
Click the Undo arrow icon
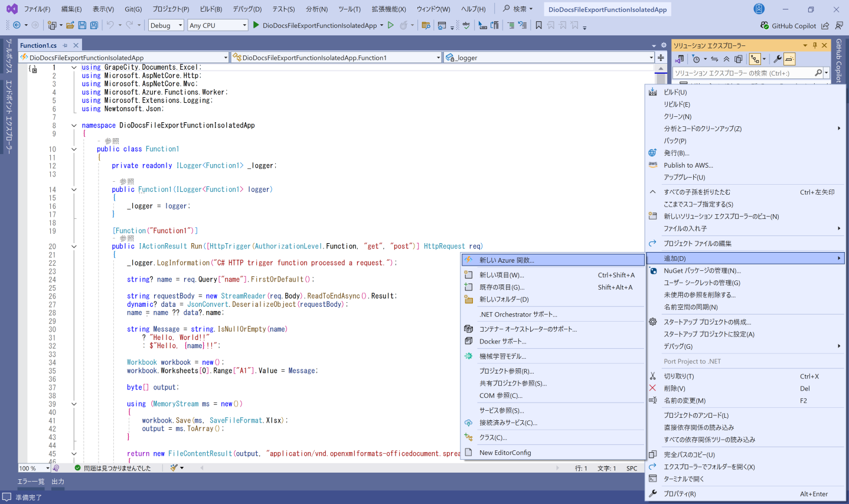click(x=110, y=25)
